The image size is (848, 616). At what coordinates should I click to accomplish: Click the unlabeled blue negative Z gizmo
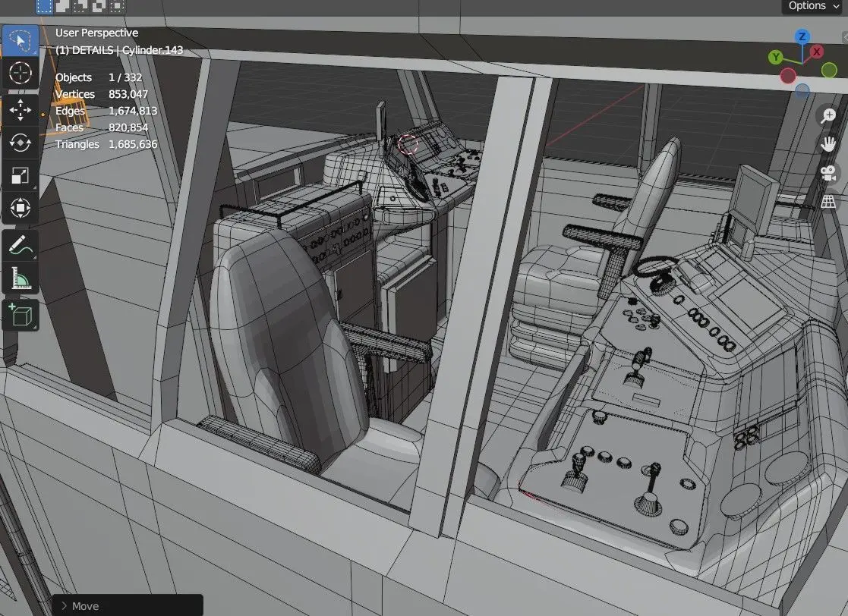click(x=802, y=90)
